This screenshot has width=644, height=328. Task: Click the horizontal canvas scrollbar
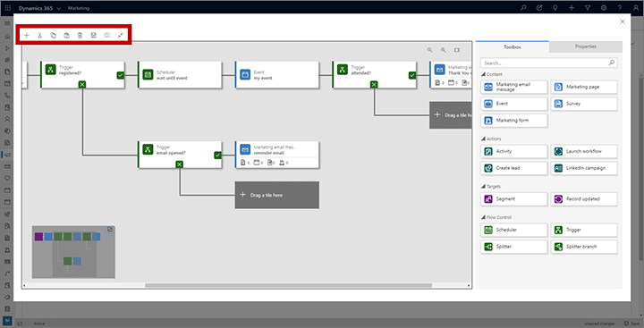tap(288, 285)
